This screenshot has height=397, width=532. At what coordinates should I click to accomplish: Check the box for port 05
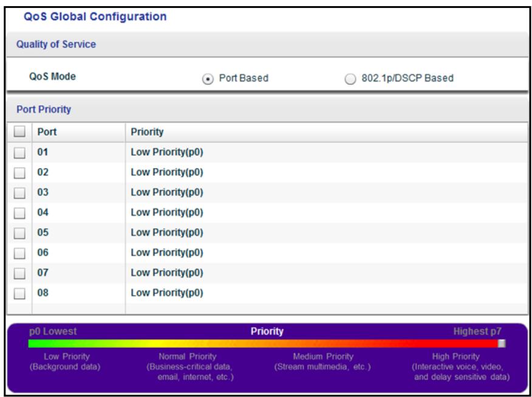pos(19,233)
